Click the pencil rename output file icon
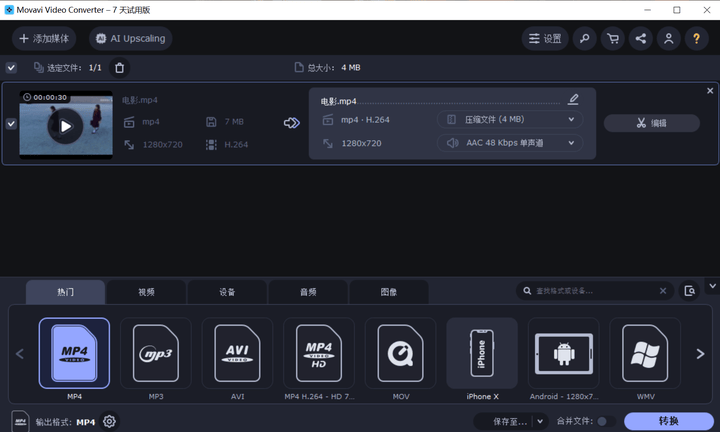720x432 pixels. coord(573,99)
